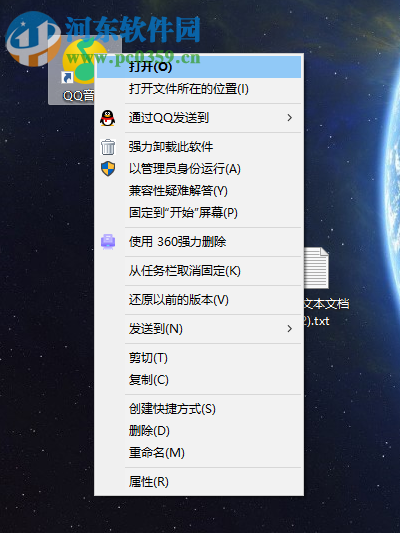Click the 360 shredder icon beside 使用 360强力删除
Screen dimensions: 402x533
[108, 242]
